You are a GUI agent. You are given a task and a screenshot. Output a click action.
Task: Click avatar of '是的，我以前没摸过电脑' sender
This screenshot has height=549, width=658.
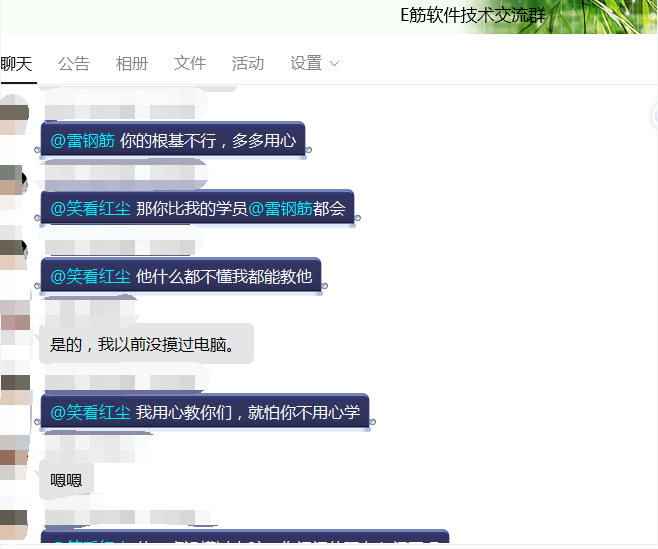point(14,321)
